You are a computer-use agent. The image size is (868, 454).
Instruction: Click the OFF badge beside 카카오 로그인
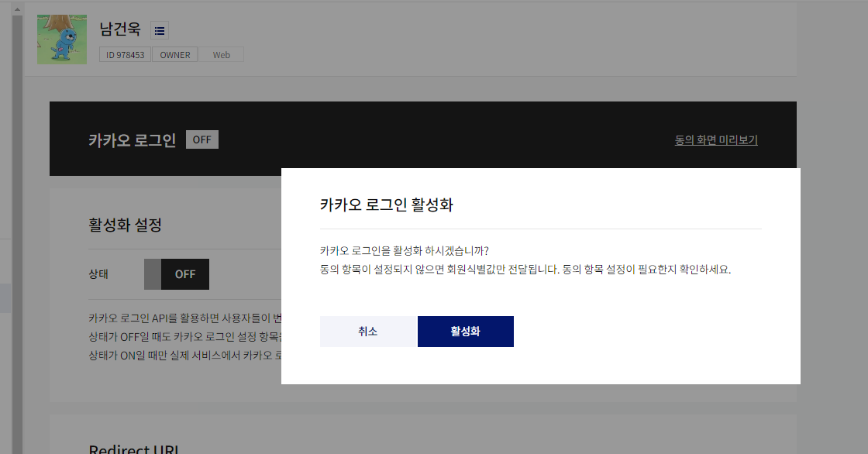tap(202, 139)
